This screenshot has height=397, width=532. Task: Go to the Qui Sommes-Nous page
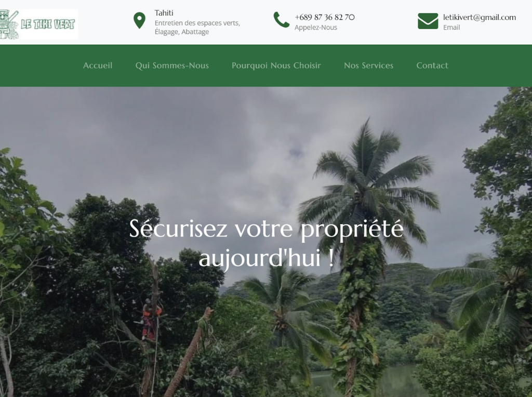coord(172,65)
